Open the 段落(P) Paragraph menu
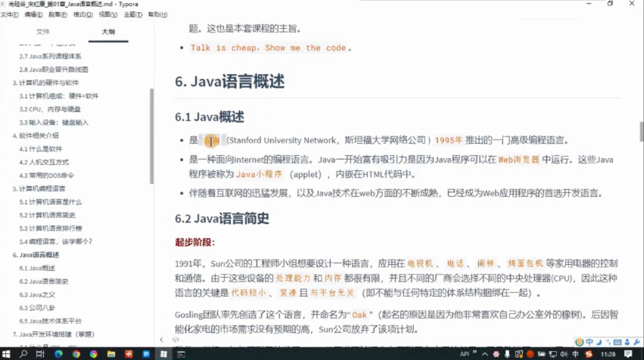Viewport: 644px width, 360px height. coord(57,15)
